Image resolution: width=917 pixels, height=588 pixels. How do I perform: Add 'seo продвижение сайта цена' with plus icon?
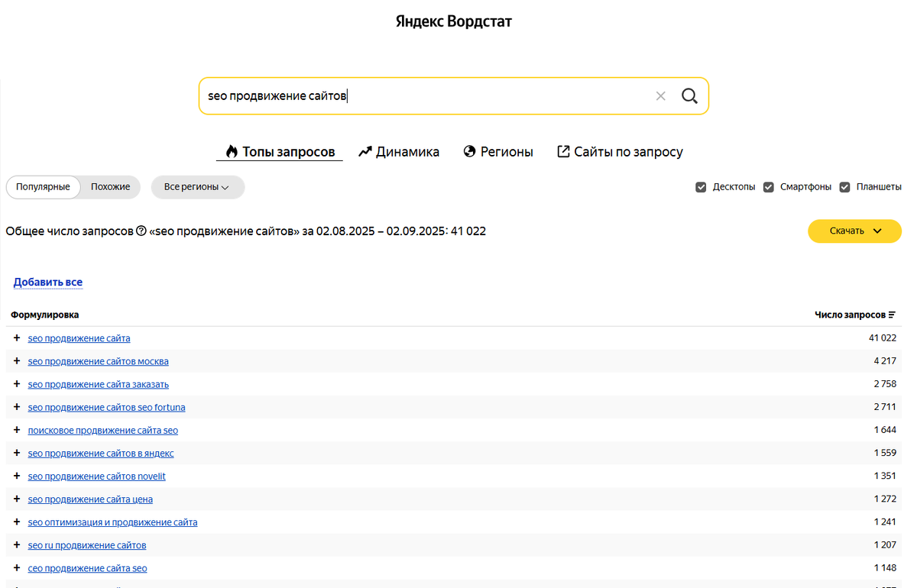17,499
